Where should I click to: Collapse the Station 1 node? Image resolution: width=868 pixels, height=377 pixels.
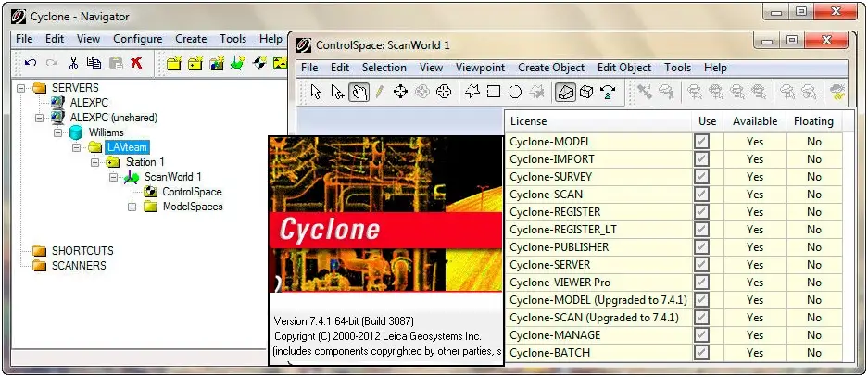pos(94,163)
